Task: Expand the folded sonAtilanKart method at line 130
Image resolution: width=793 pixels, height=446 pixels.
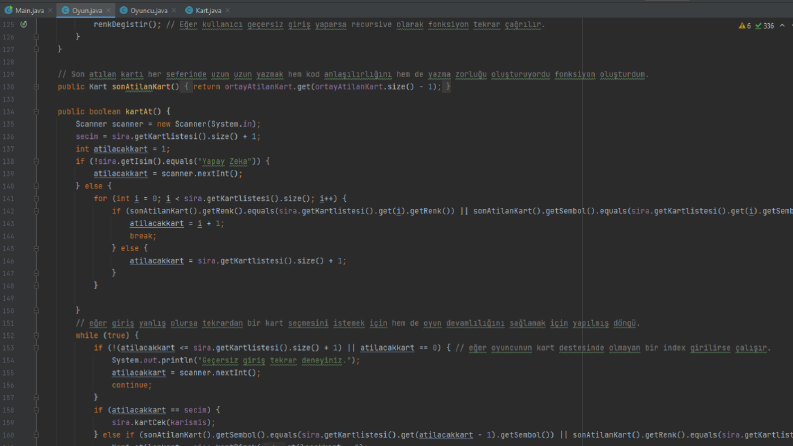Action: pos(36,86)
